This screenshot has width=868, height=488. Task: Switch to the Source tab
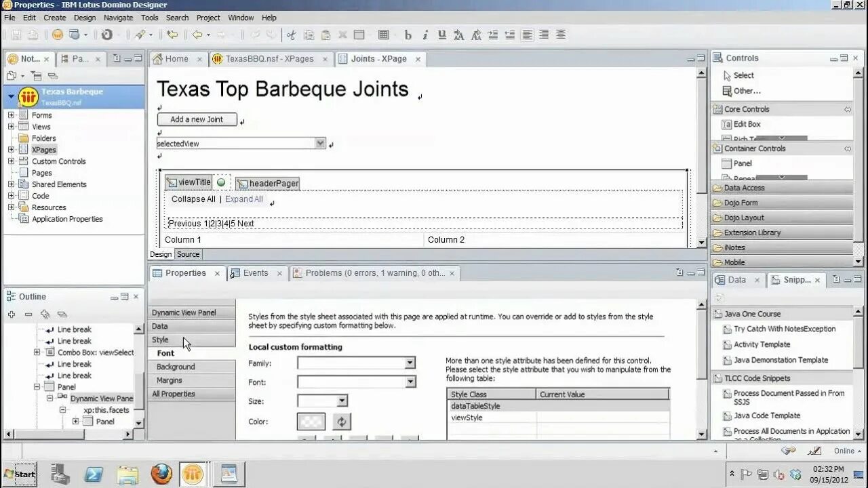(x=188, y=254)
